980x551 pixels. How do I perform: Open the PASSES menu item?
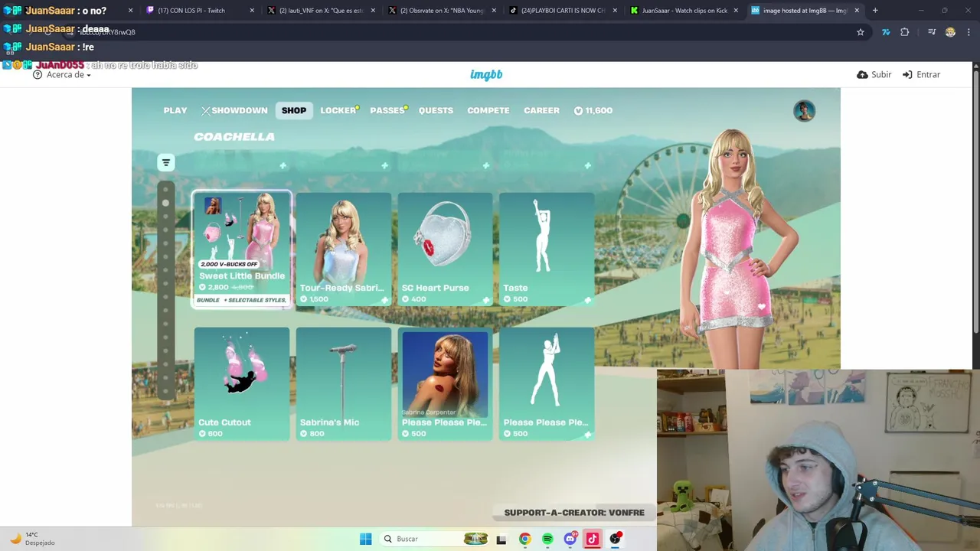[387, 110]
